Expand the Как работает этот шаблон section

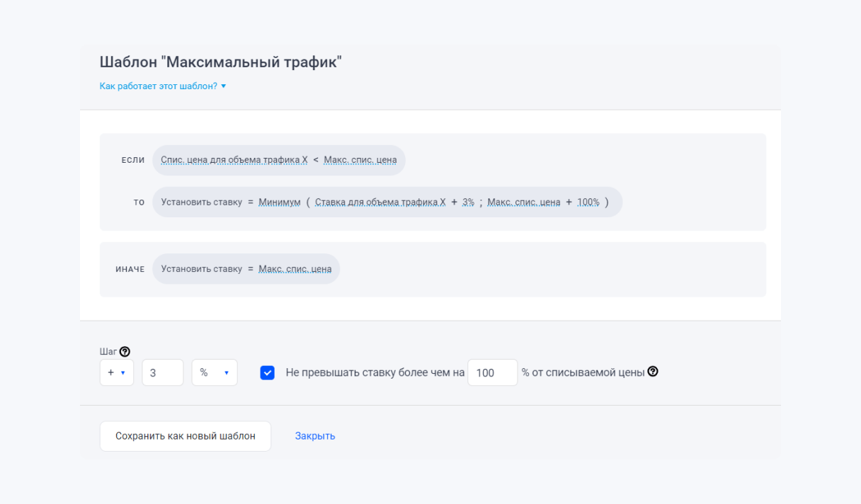[161, 85]
